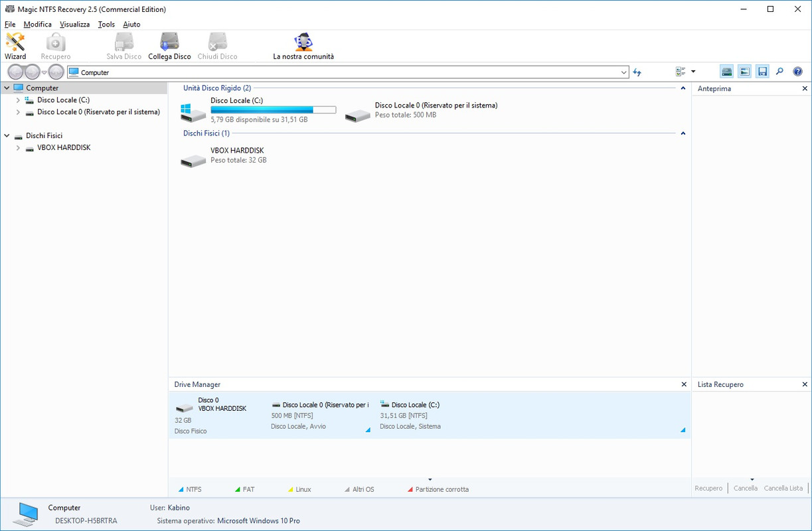Expand Disco Locale (C:) in tree
812x531 pixels.
pos(18,100)
